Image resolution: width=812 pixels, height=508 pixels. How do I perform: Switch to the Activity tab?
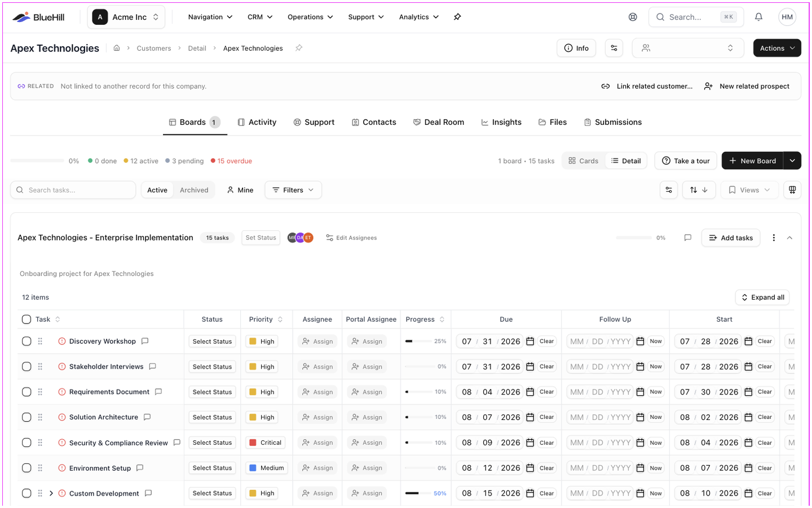click(x=257, y=122)
